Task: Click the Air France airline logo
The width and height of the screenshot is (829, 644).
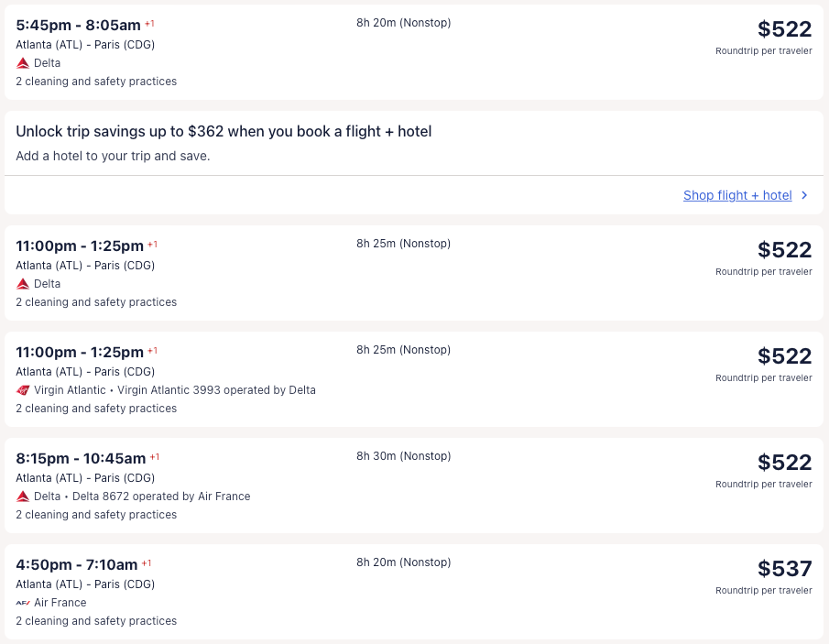Action: (23, 603)
